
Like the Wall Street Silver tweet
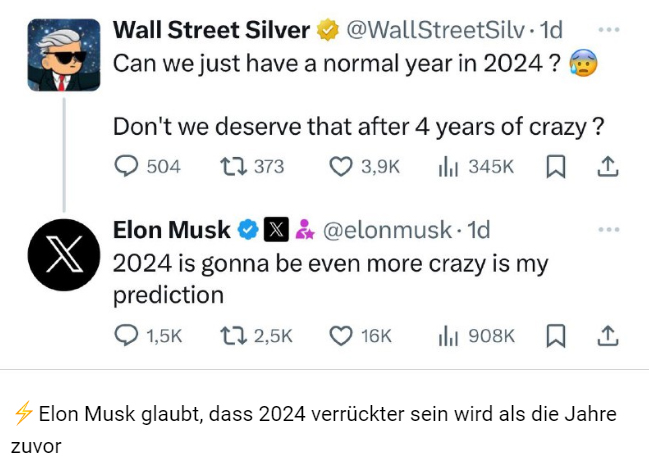coord(342,166)
